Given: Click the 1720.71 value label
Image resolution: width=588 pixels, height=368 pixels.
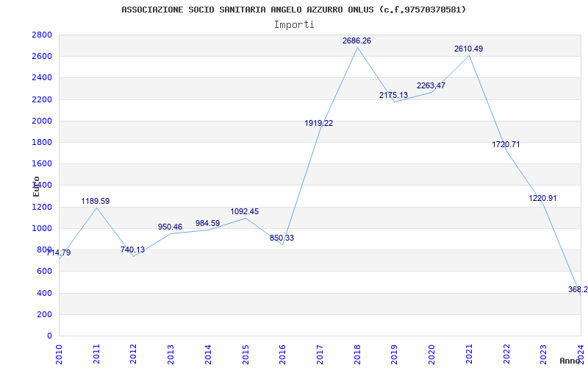Looking at the screenshot, I should (506, 144).
